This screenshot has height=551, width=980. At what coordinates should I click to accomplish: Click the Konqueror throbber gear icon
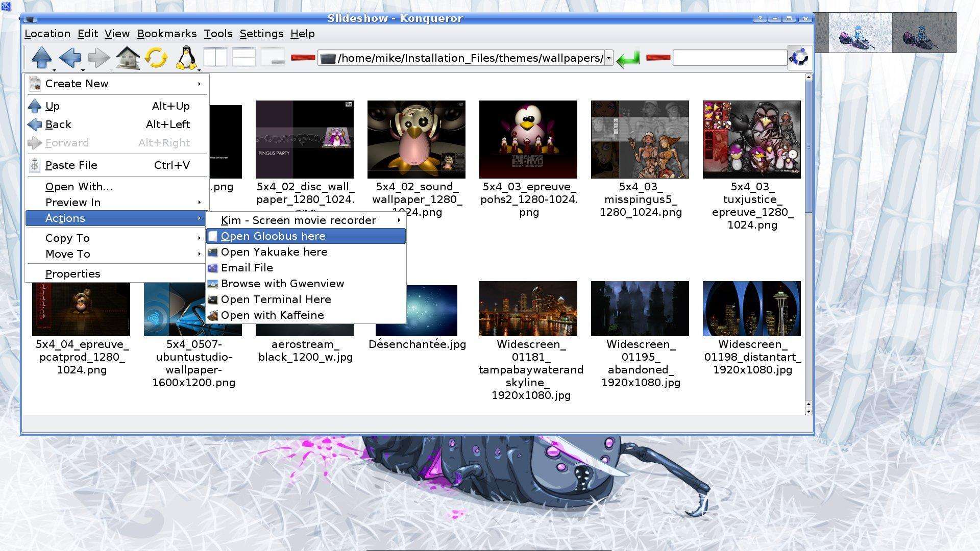(x=799, y=57)
